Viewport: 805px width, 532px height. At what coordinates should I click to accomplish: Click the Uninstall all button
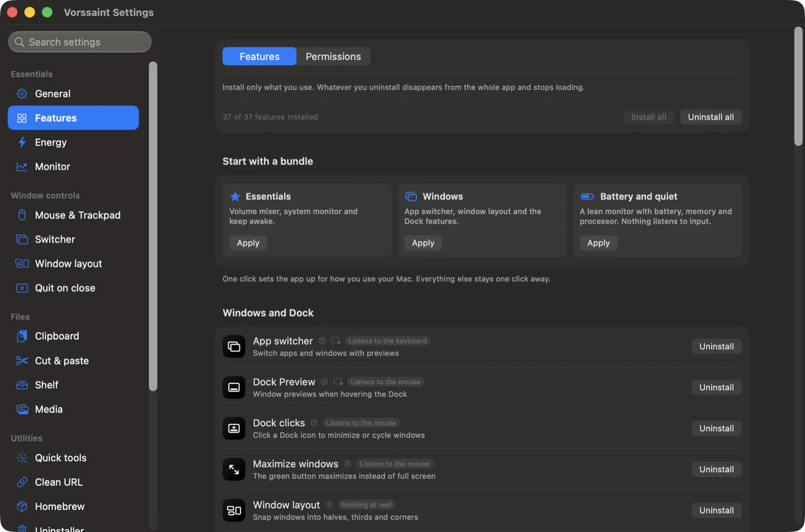[x=711, y=117]
